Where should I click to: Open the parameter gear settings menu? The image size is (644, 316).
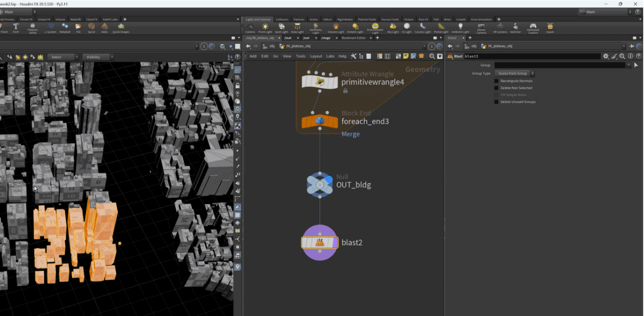click(605, 56)
